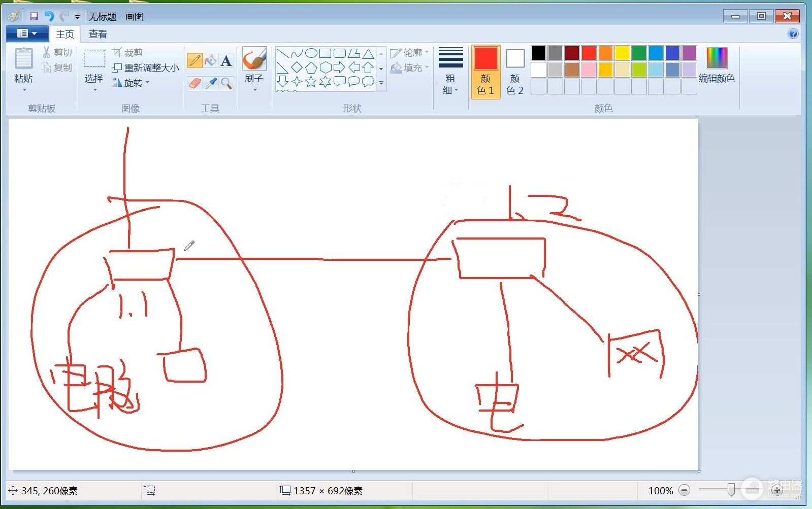Click the Undo arrow icon
This screenshot has height=509, width=812.
click(49, 16)
